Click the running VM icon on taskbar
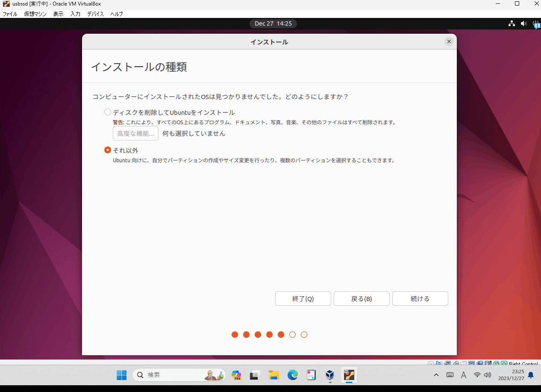The image size is (541, 392). [x=349, y=375]
